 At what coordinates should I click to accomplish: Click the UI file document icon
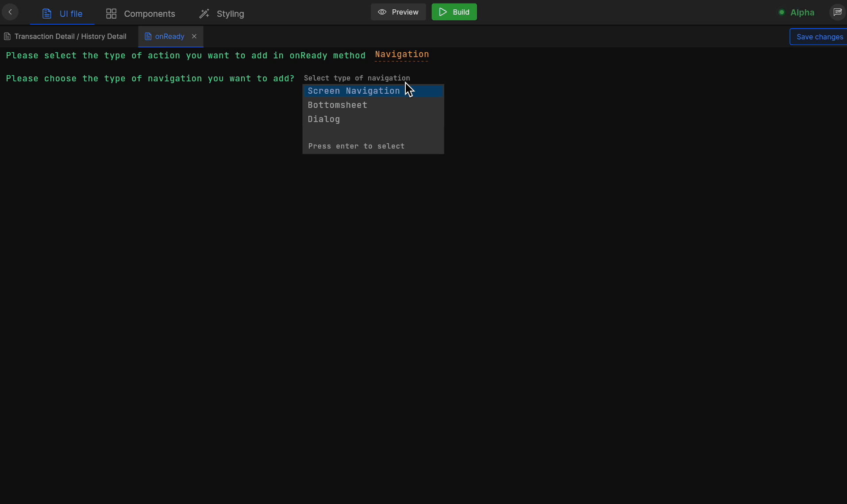[x=47, y=14]
